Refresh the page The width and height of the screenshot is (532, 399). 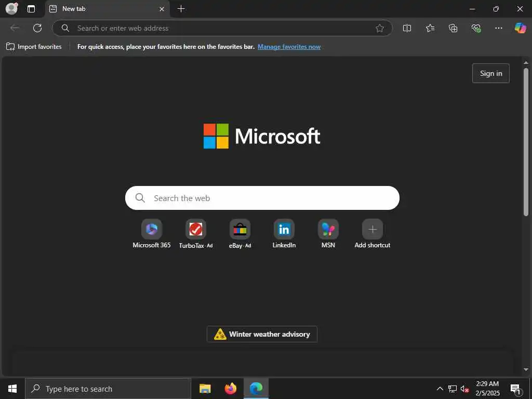37,28
